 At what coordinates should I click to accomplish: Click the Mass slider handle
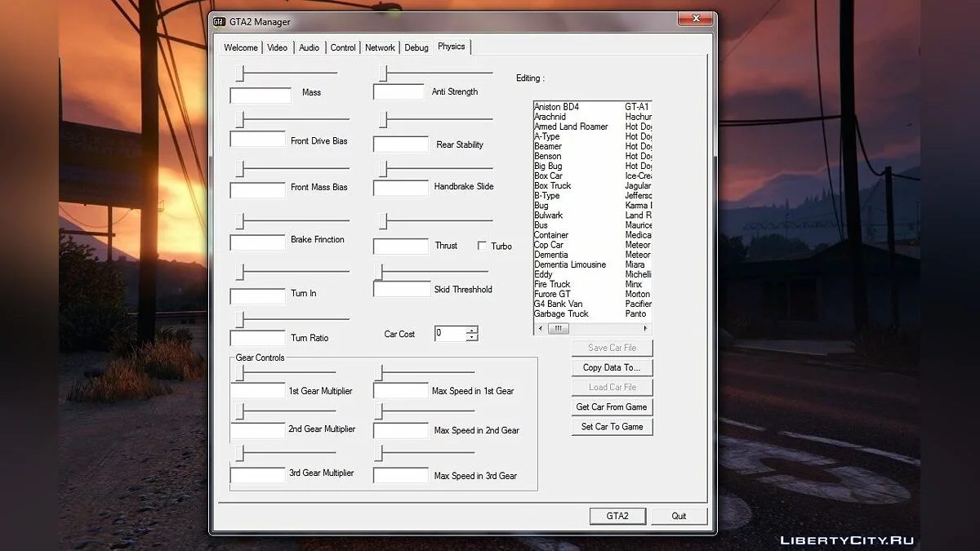point(240,73)
